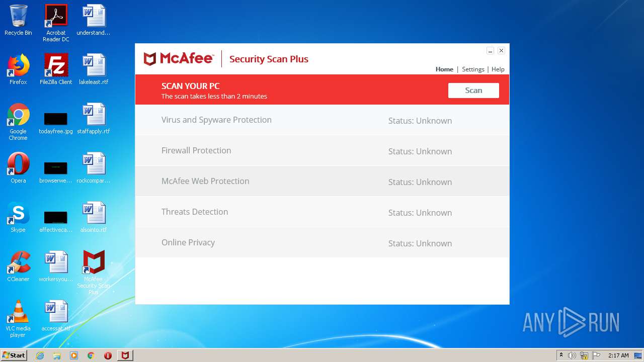644x362 pixels.
Task: Open Windows Media Player taskbar icon
Action: coord(74,355)
